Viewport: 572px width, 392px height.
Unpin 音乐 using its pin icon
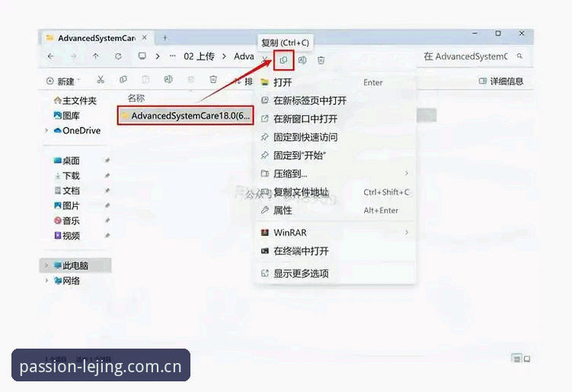(107, 220)
